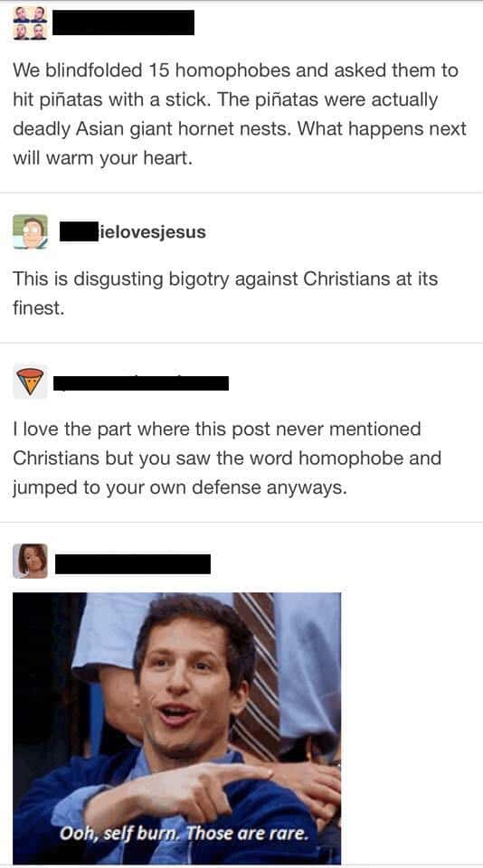Visit the ielovesjesus blog username
The height and width of the screenshot is (868, 483).
pos(133,231)
